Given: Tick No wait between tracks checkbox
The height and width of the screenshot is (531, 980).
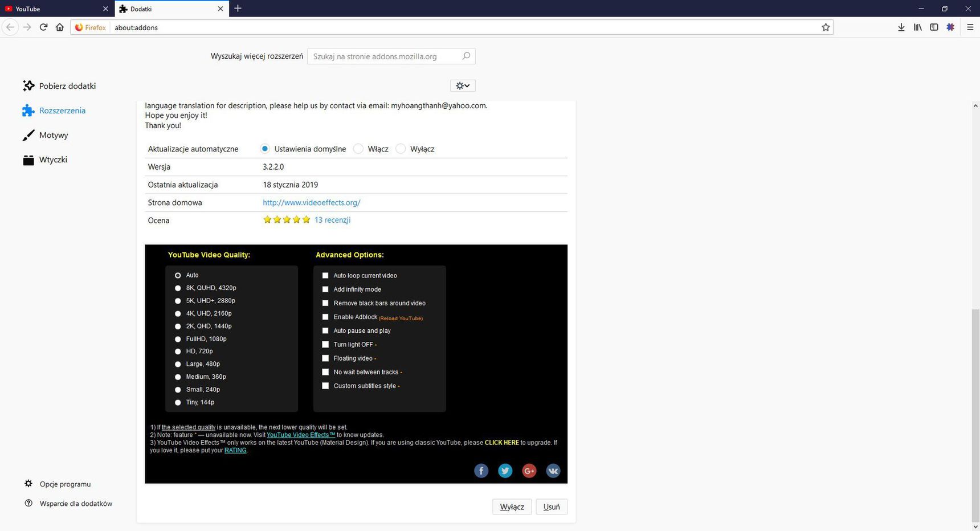Looking at the screenshot, I should 325,372.
